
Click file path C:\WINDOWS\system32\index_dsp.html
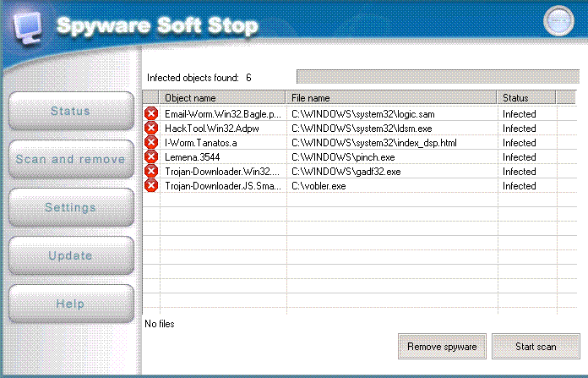pyautogui.click(x=374, y=143)
